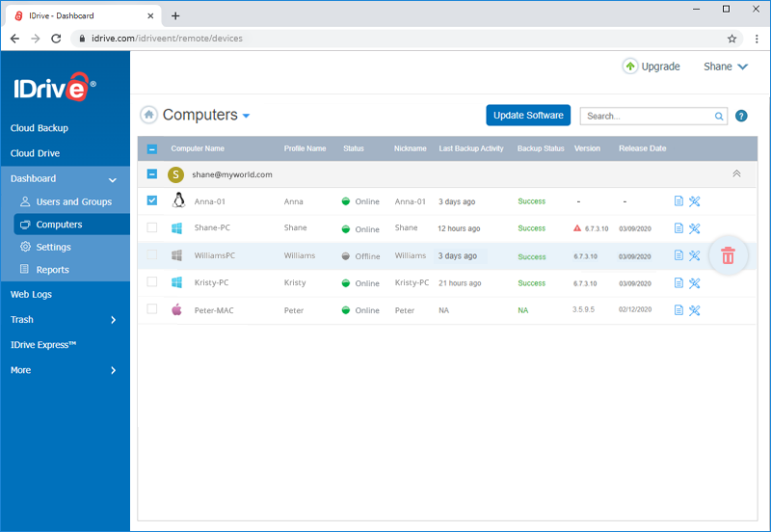Check the Kristy-PC checkbox
This screenshot has width=771, height=532.
pyautogui.click(x=152, y=281)
